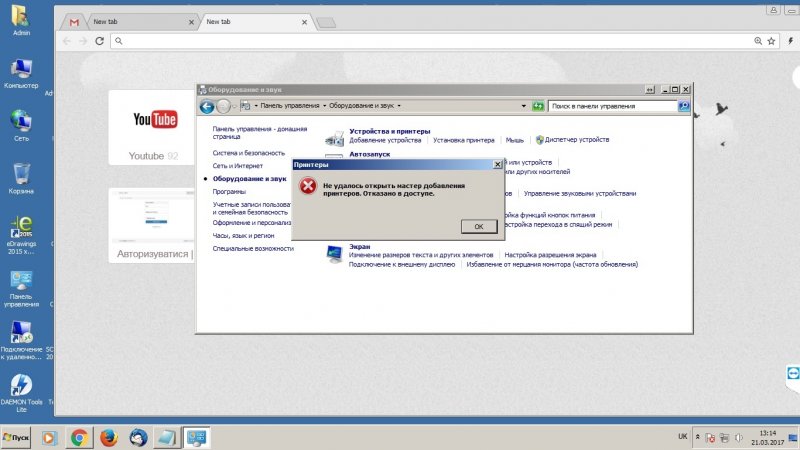Open Thunderbird from the taskbar
Image resolution: width=800 pixels, height=450 pixels.
pos(137,437)
